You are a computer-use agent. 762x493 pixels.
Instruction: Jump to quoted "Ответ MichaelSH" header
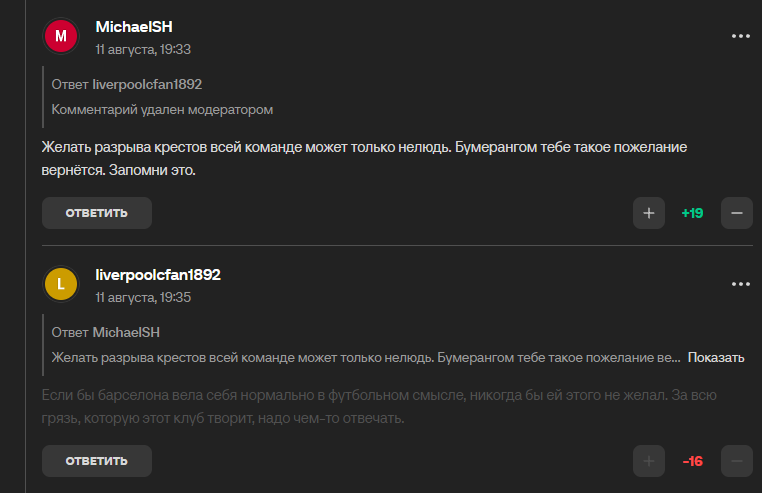click(x=105, y=333)
